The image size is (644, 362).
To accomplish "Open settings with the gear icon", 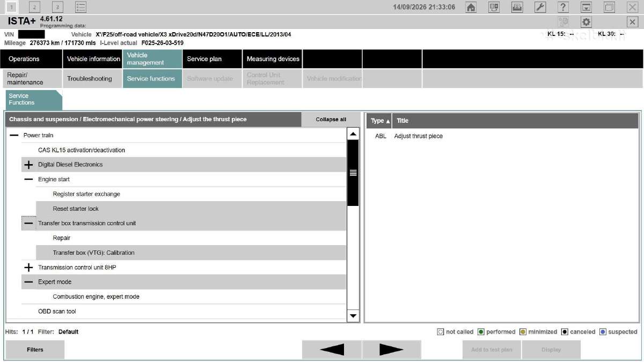I will (586, 22).
